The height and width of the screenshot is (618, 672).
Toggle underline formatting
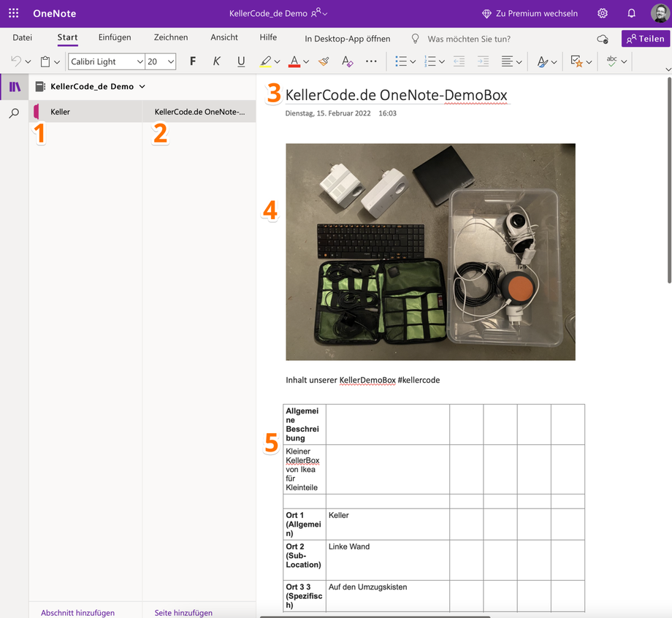[x=241, y=62]
